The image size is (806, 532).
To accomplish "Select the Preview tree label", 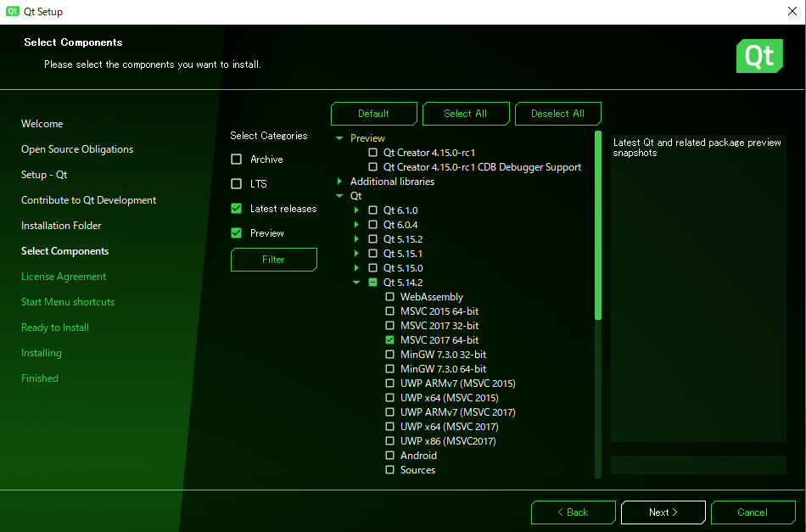I will [367, 138].
